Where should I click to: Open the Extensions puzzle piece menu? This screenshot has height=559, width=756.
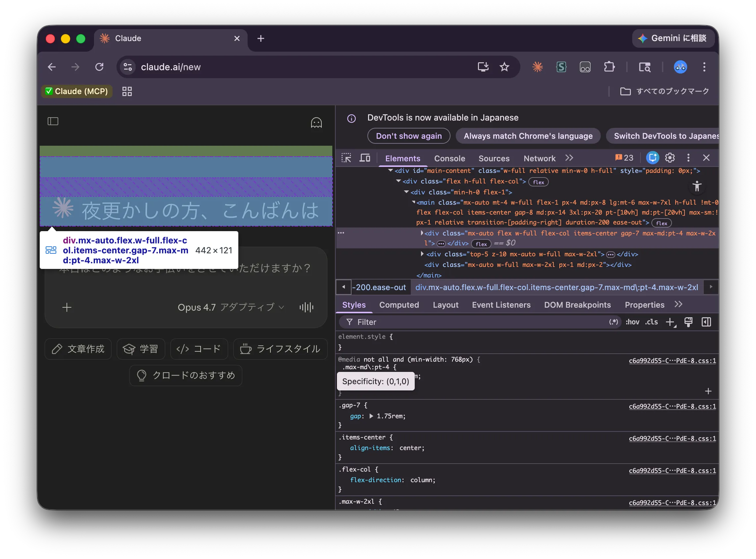(x=609, y=67)
